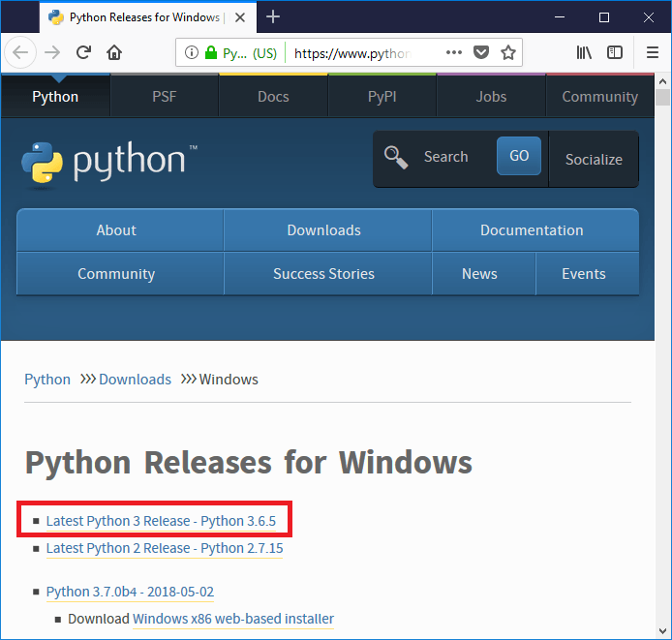672x640 pixels.
Task: Open the Downloads main menu item
Action: (327, 230)
